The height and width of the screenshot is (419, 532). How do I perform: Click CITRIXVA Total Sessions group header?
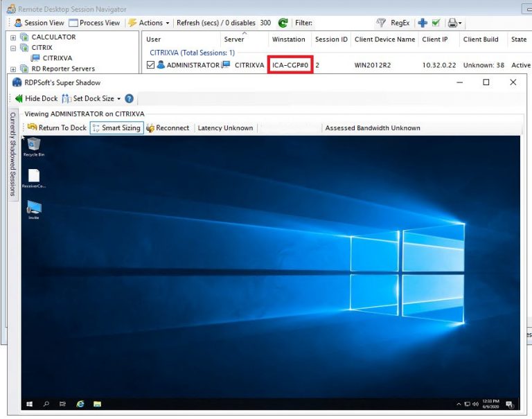click(x=192, y=53)
